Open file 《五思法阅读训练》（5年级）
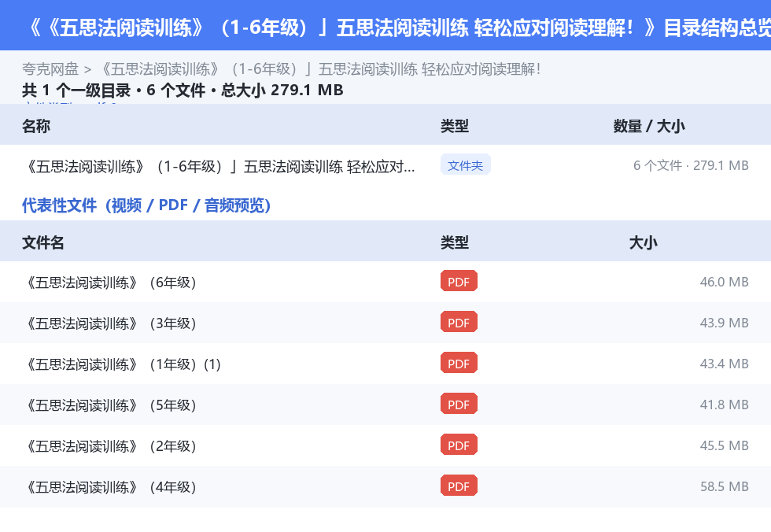 click(110, 405)
